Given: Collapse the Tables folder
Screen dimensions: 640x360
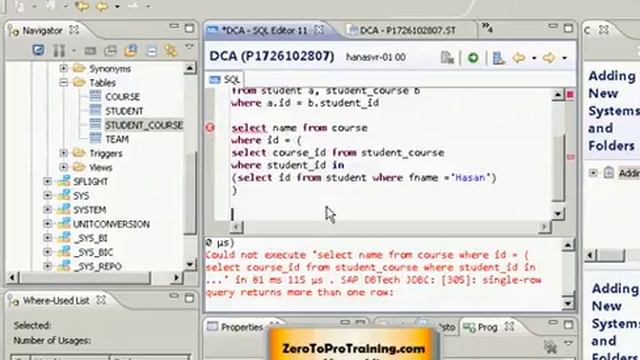Looking at the screenshot, I should (x=63, y=82).
